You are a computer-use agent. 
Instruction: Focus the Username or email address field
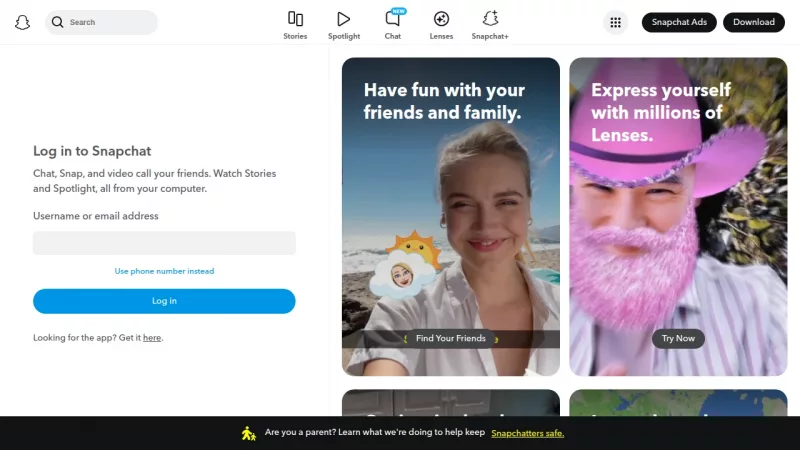coord(164,243)
